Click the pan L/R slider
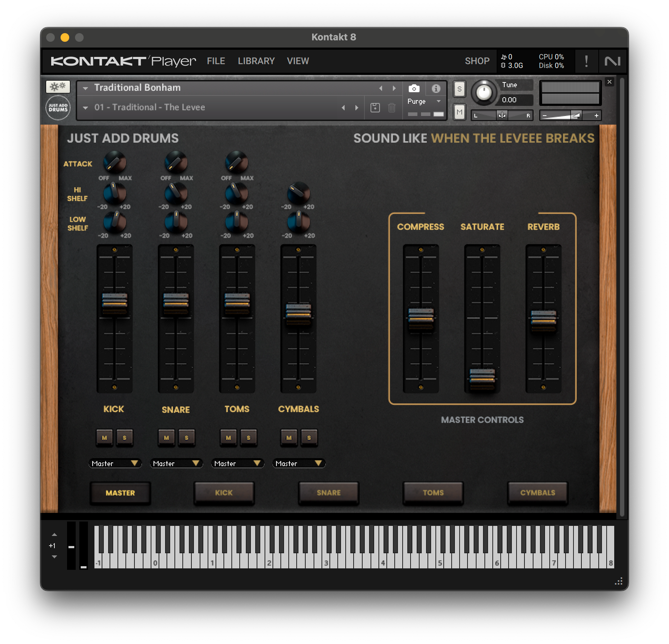 coord(502,115)
